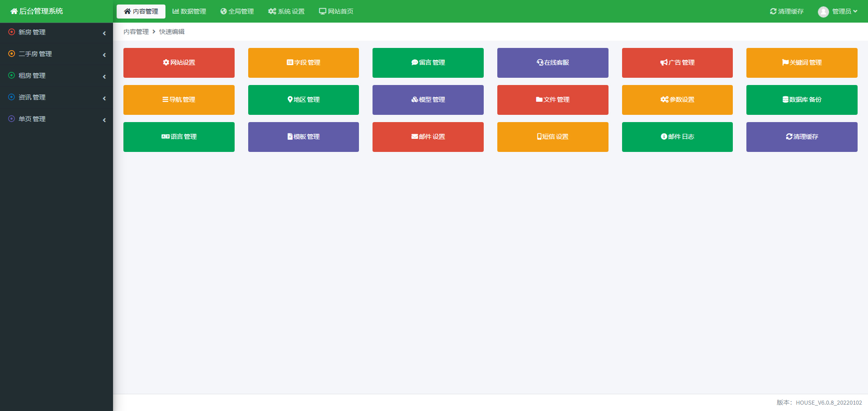
Task: Click the cubes icon on 模型管理 tile
Action: [x=415, y=99]
